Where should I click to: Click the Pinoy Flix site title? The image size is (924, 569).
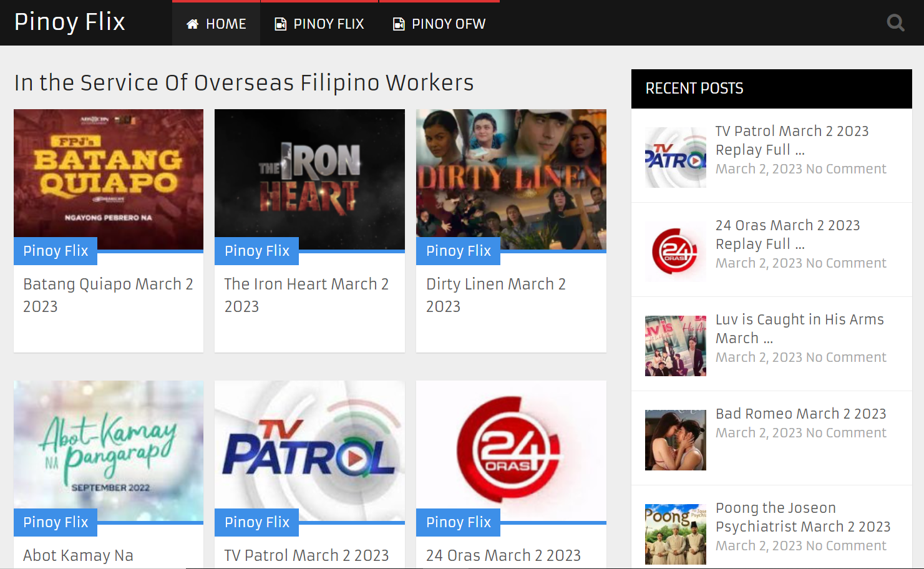[x=69, y=22]
